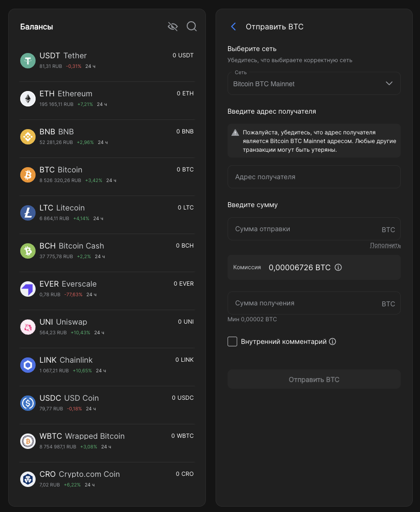Open the Сеть network dropdown

tap(314, 83)
